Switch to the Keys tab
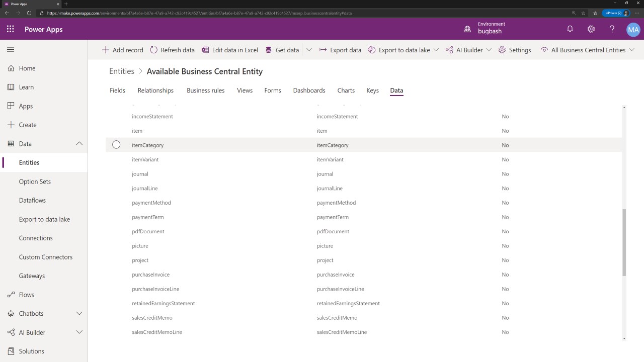 [x=372, y=90]
